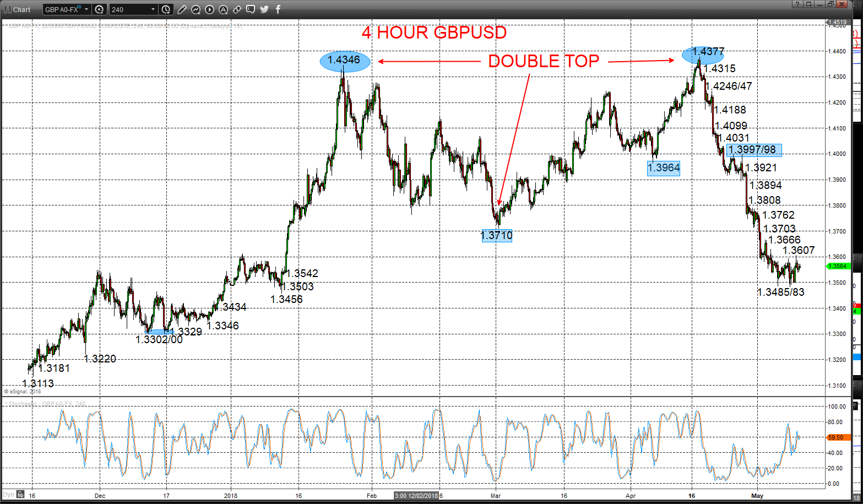
Task: Expand the 240 interval dropdown
Action: [x=153, y=9]
